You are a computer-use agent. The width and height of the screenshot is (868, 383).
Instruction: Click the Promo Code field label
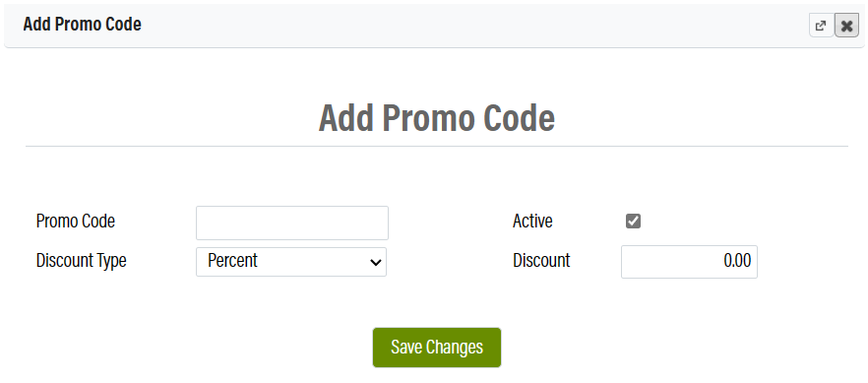tap(75, 222)
